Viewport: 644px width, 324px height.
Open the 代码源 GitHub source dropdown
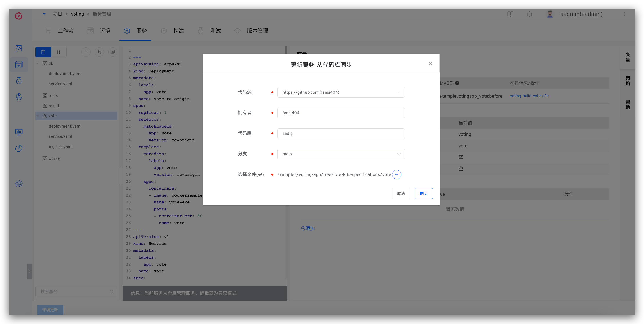341,92
